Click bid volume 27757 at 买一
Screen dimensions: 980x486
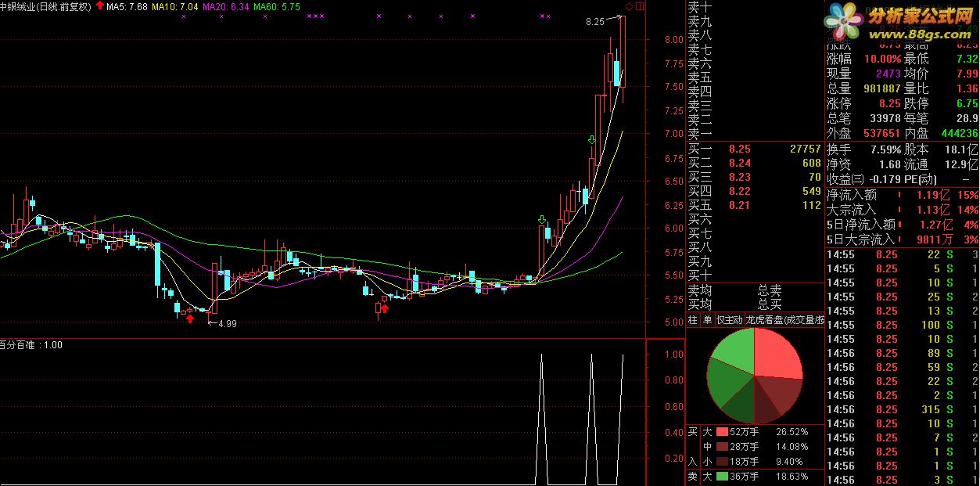click(805, 148)
